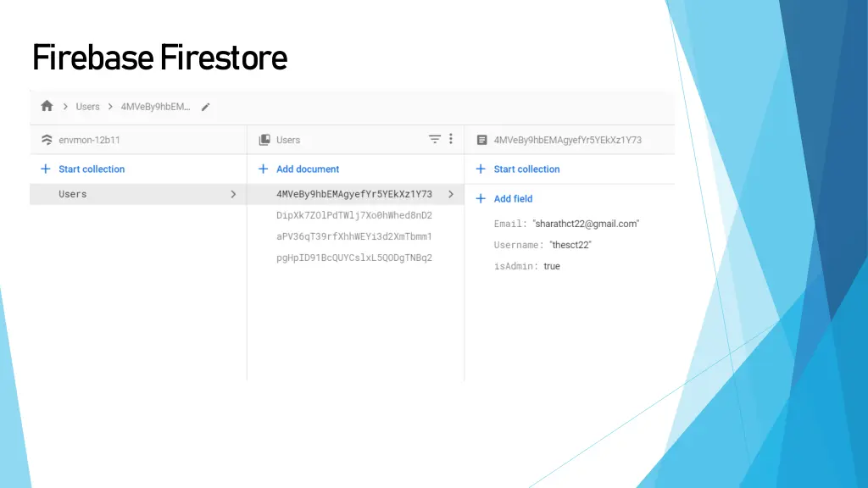Screen dimensions: 868x488
Task: Click the plus icon next to Add document
Action: click(262, 169)
